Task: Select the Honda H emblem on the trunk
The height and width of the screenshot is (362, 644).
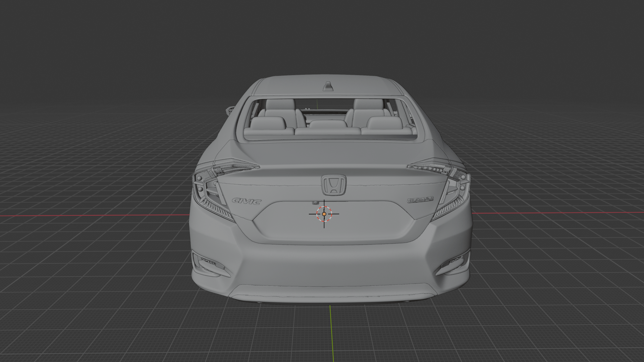Action: pyautogui.click(x=334, y=185)
